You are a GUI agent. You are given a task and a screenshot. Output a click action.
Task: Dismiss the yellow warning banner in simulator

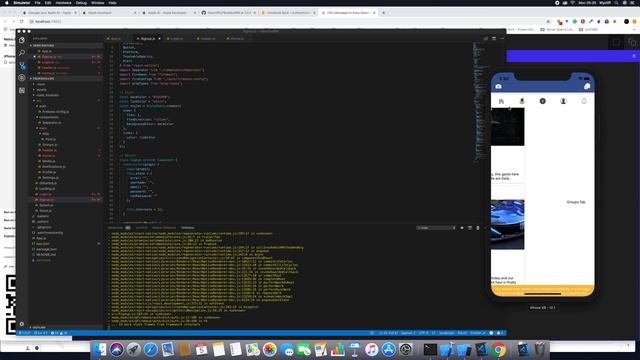(x=542, y=290)
